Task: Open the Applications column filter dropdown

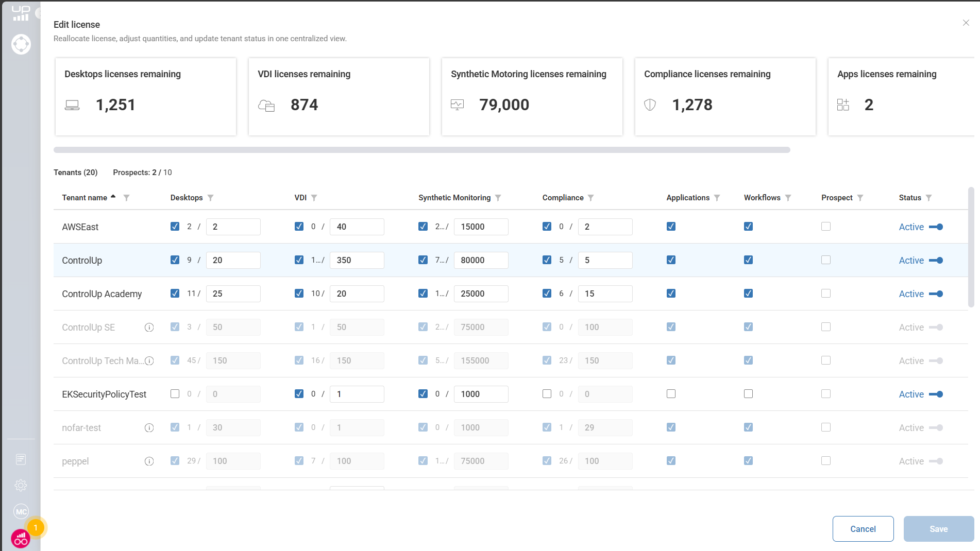Action: (x=717, y=198)
